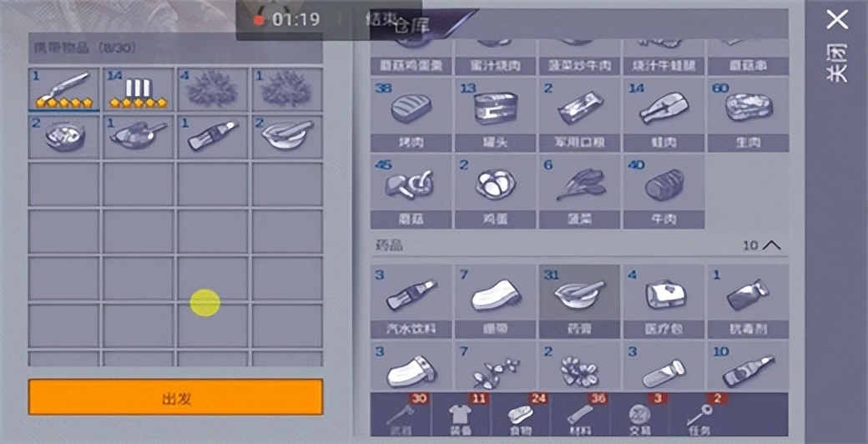Image resolution: width=868 pixels, height=444 pixels.
Task: Select the 蘑菇 mushroom item
Action: [411, 192]
